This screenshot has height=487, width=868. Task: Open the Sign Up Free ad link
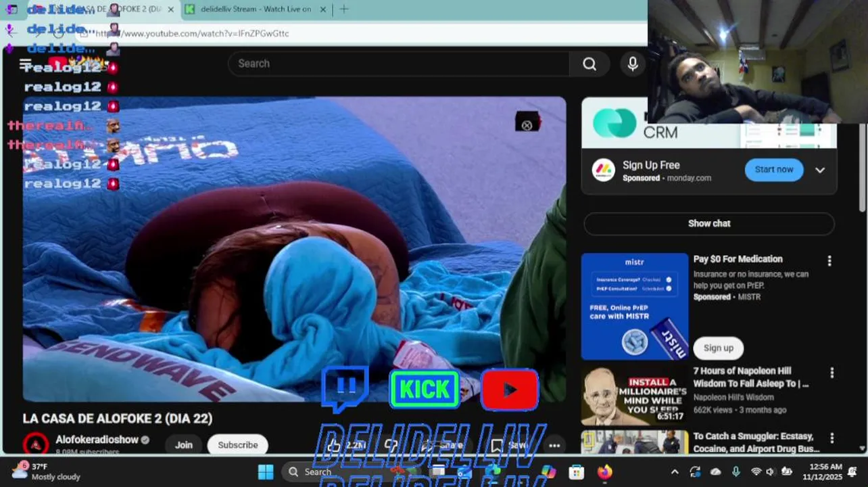[x=651, y=165]
